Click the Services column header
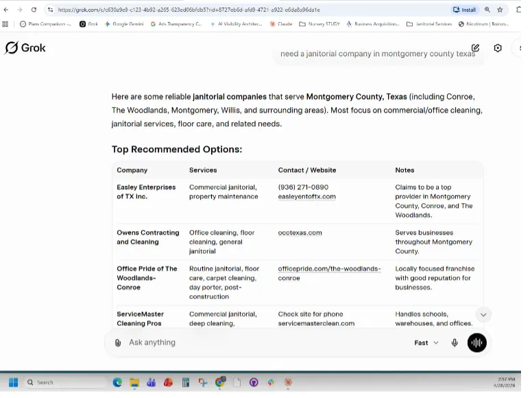This screenshot has width=532, height=398. click(203, 170)
